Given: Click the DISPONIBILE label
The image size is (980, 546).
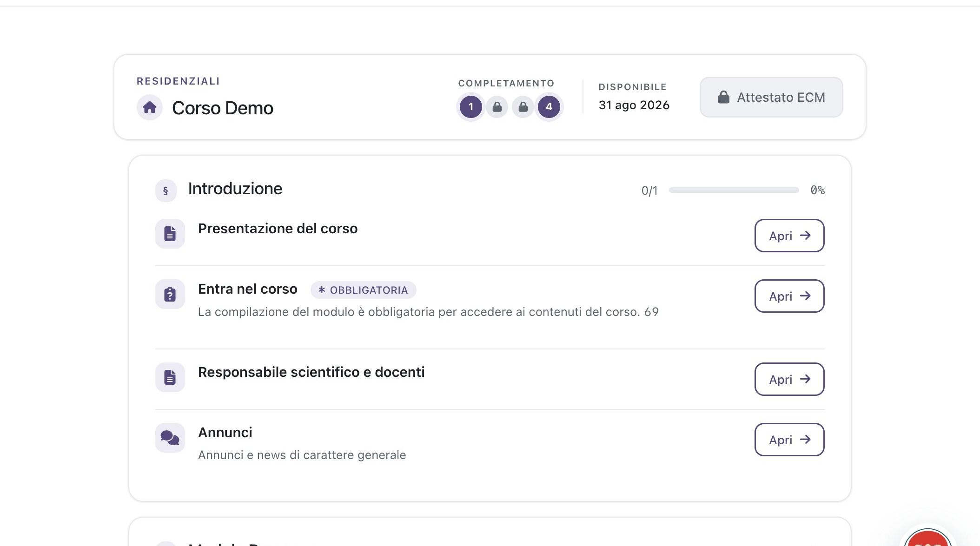Looking at the screenshot, I should pos(632,87).
